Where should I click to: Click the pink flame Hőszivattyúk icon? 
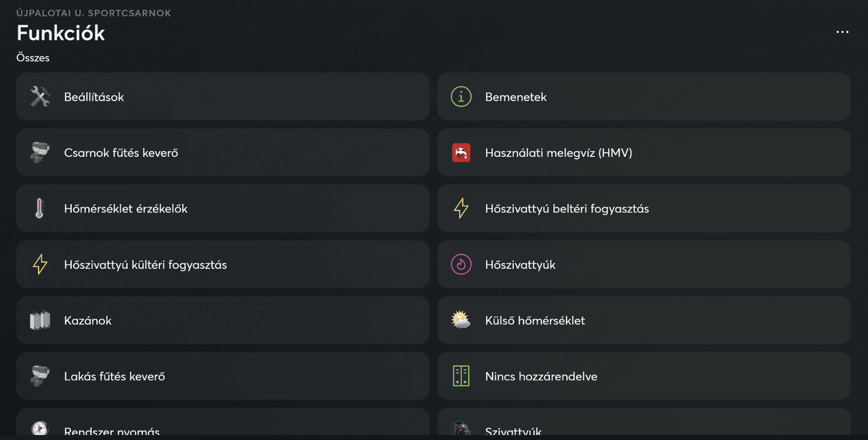(x=461, y=265)
